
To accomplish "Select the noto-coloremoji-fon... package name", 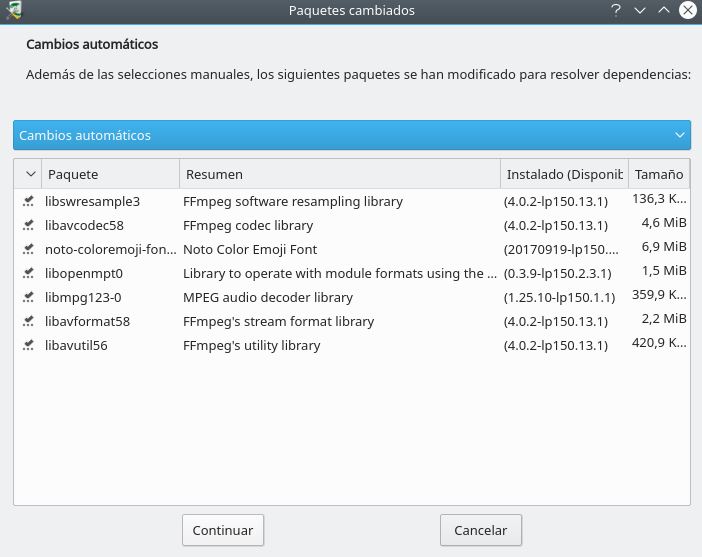I will point(111,249).
